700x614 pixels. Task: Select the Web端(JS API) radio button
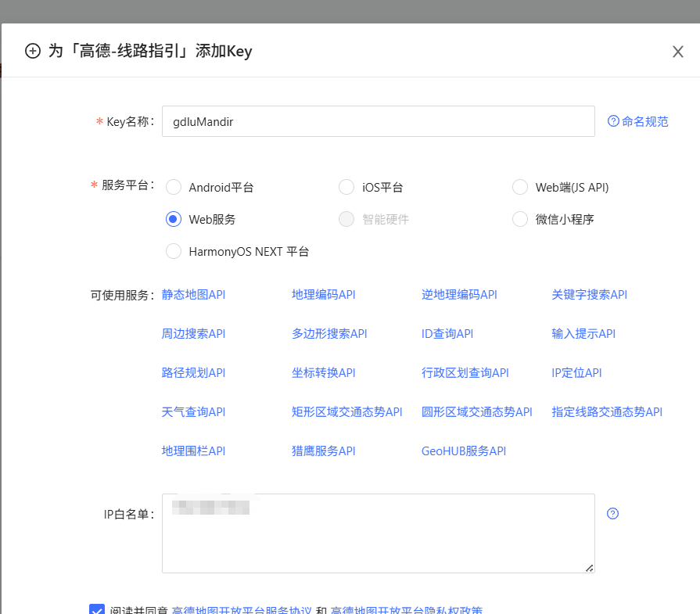520,187
